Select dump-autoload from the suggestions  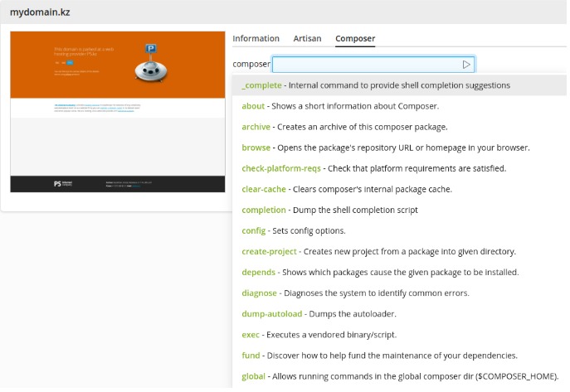[399, 313]
